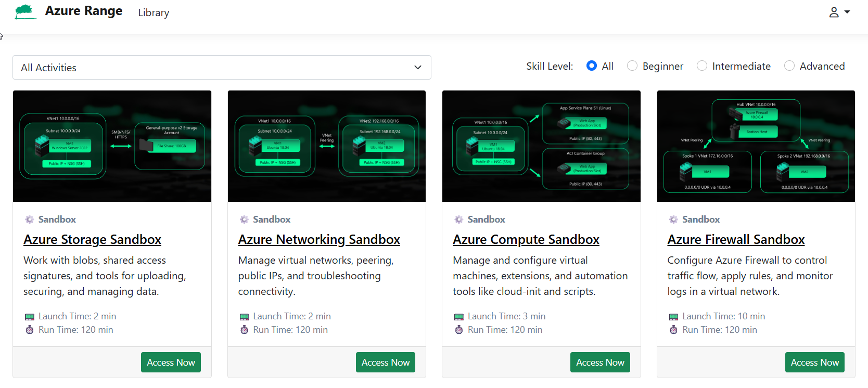Screen dimensions: 868x388
Task: Open the Azure Networking Sandbox link
Action: (x=319, y=239)
